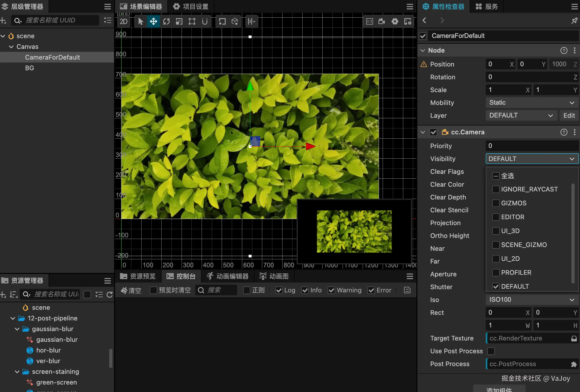
Task: Toggle the CameraForDefault node active checkbox
Action: [423, 36]
